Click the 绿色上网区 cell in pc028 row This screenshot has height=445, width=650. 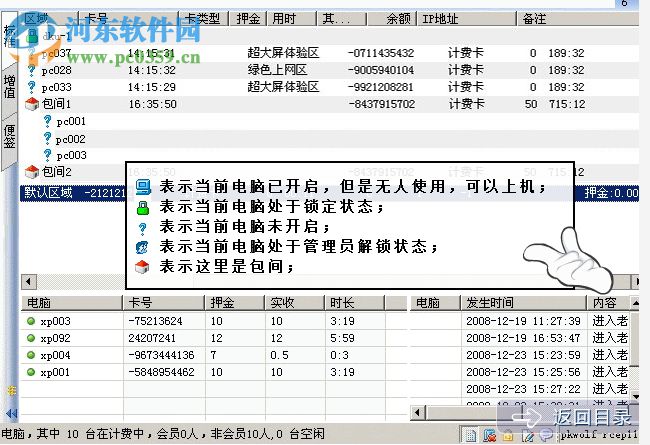pos(277,70)
